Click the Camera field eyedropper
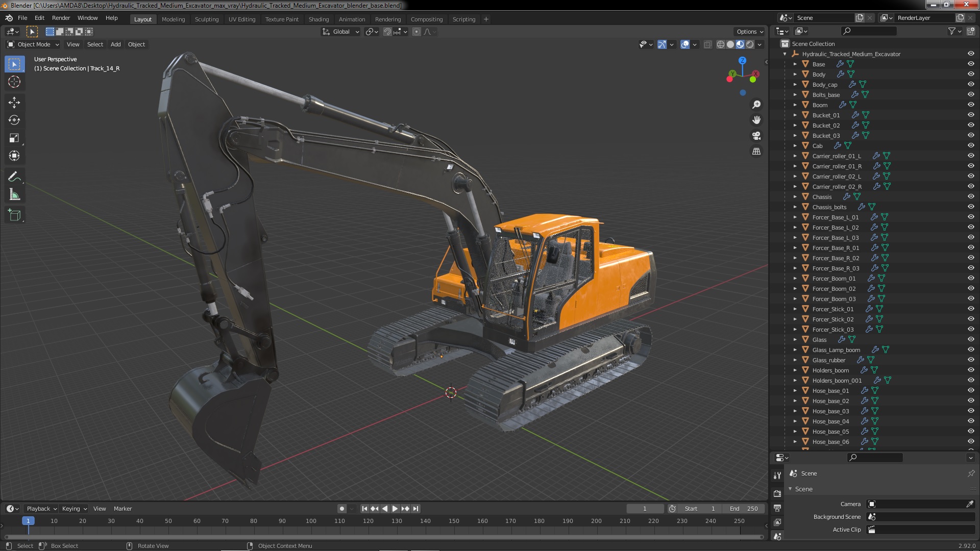 [970, 504]
